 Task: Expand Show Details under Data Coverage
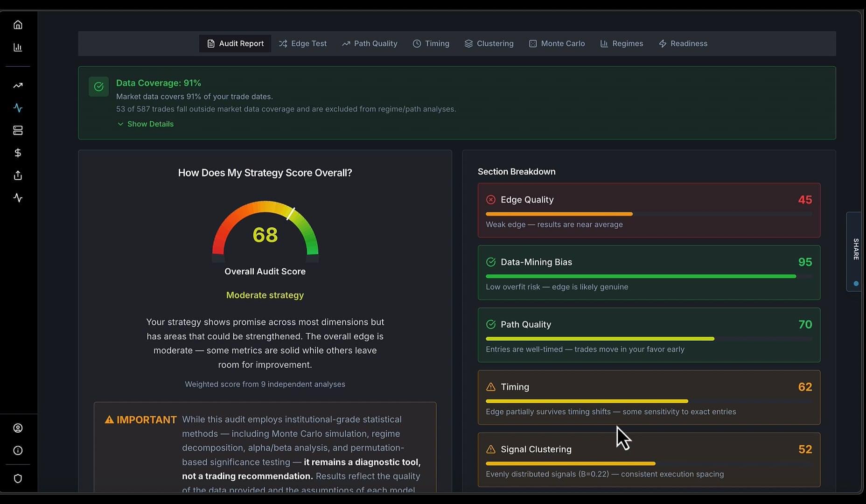pos(145,124)
